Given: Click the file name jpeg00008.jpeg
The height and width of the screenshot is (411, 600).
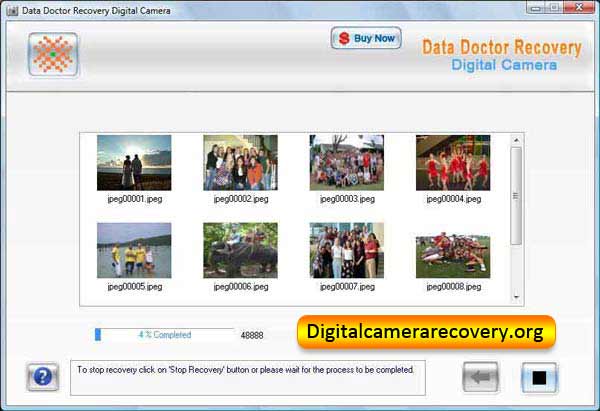Looking at the screenshot, I should point(454,287).
